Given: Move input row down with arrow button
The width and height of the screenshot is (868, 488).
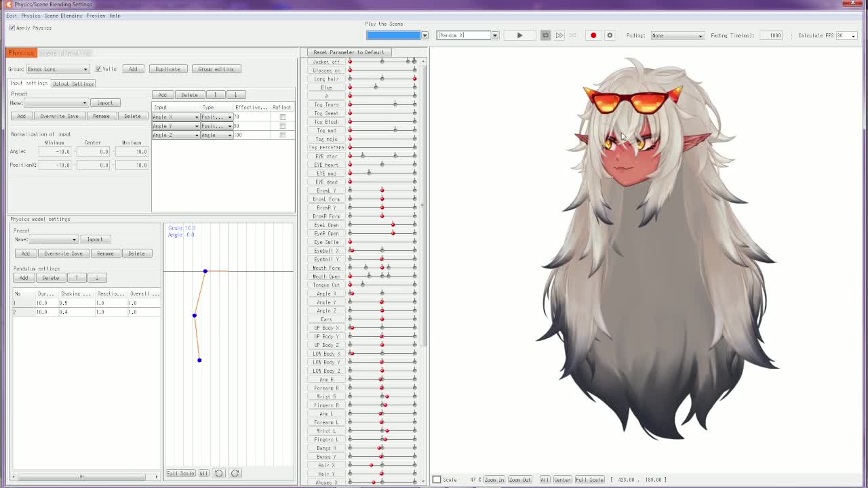Looking at the screenshot, I should (x=235, y=95).
